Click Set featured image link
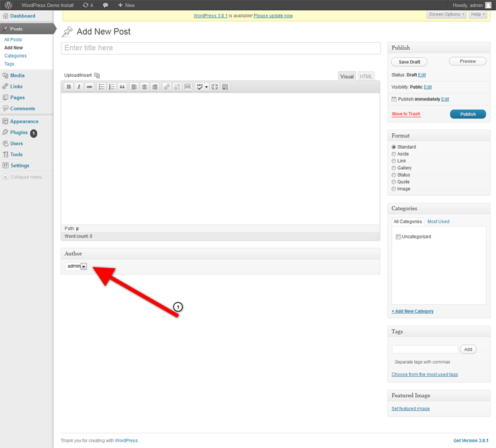This screenshot has height=448, width=496. click(x=410, y=408)
